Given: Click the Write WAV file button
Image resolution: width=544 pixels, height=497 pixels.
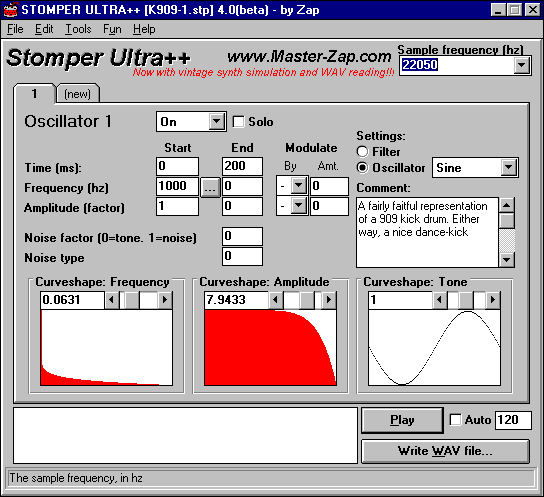Looking at the screenshot, I should pos(445,451).
